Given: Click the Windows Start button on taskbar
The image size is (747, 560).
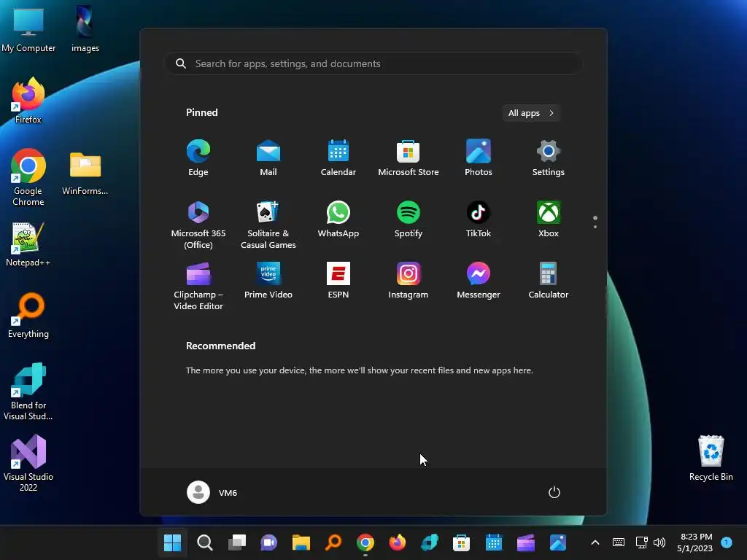Looking at the screenshot, I should coord(172,542).
